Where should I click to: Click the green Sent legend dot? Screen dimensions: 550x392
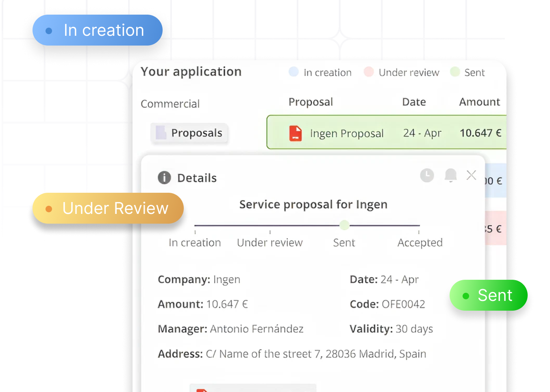455,72
